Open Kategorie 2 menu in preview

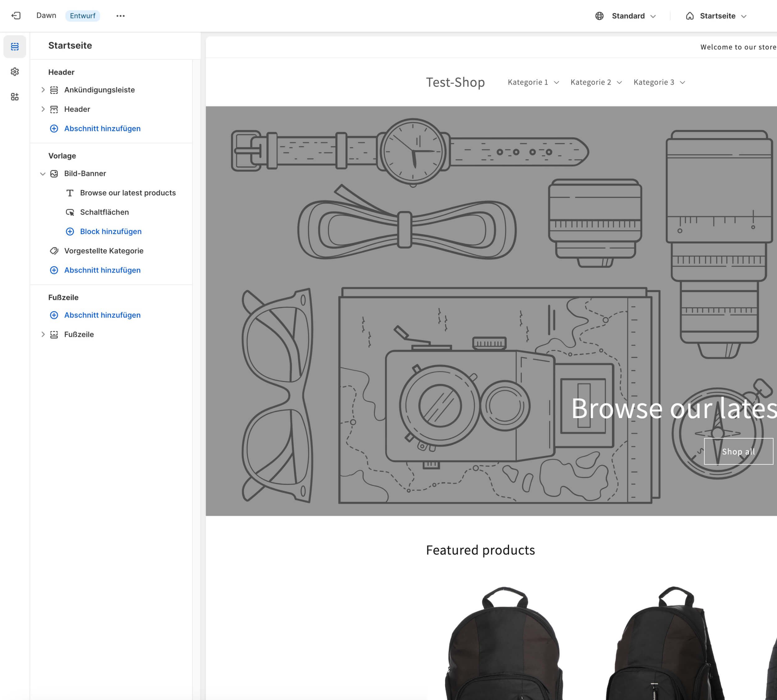tap(596, 82)
